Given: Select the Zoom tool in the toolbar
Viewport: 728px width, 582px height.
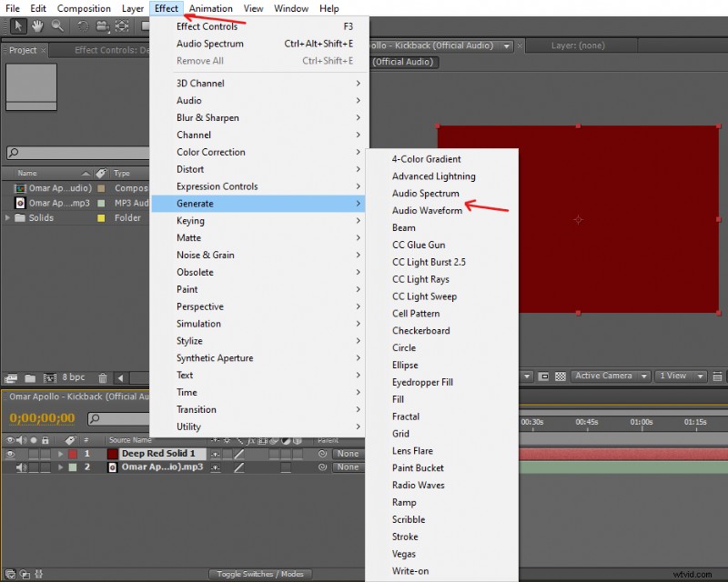Looking at the screenshot, I should pos(57,26).
